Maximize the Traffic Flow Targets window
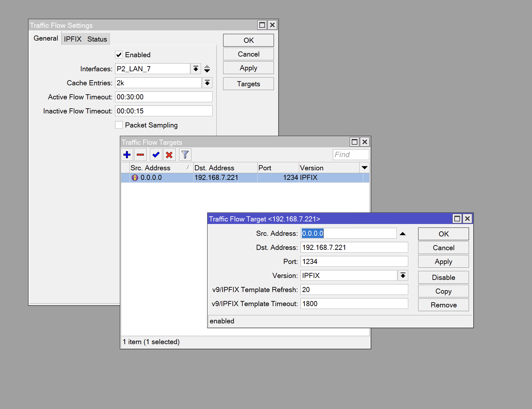The width and height of the screenshot is (532, 409). [x=355, y=142]
